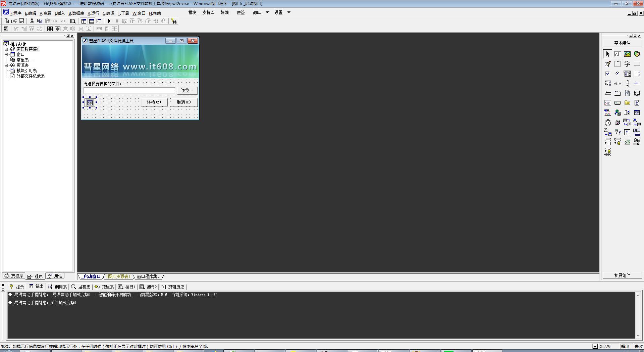Expand the 窗口 tree node
The width and height of the screenshot is (644, 352).
pos(6,54)
